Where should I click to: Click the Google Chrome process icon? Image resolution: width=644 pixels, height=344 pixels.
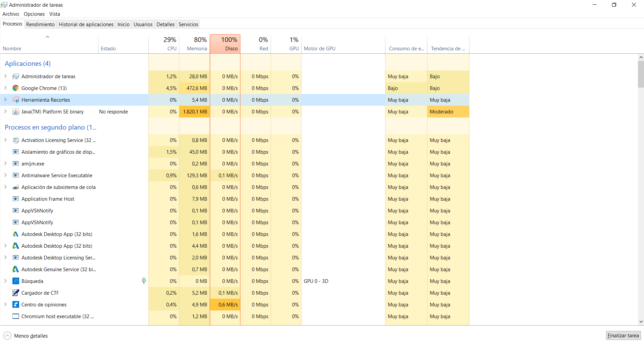[x=15, y=88]
